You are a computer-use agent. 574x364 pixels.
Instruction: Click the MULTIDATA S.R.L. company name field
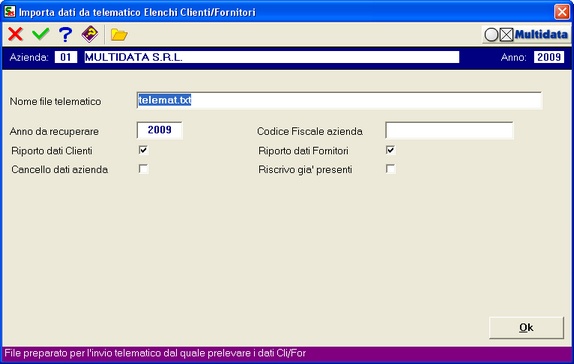click(272, 57)
